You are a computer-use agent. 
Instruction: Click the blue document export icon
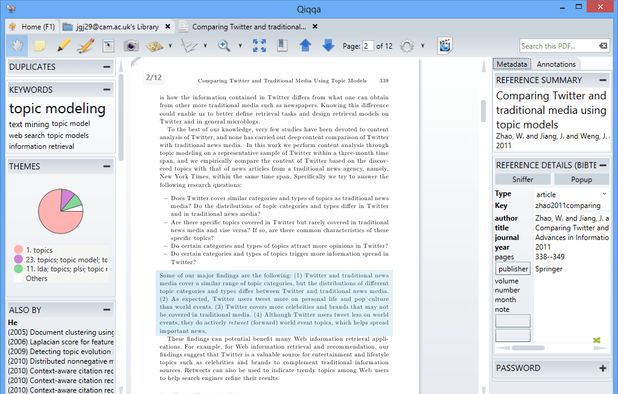pos(445,46)
